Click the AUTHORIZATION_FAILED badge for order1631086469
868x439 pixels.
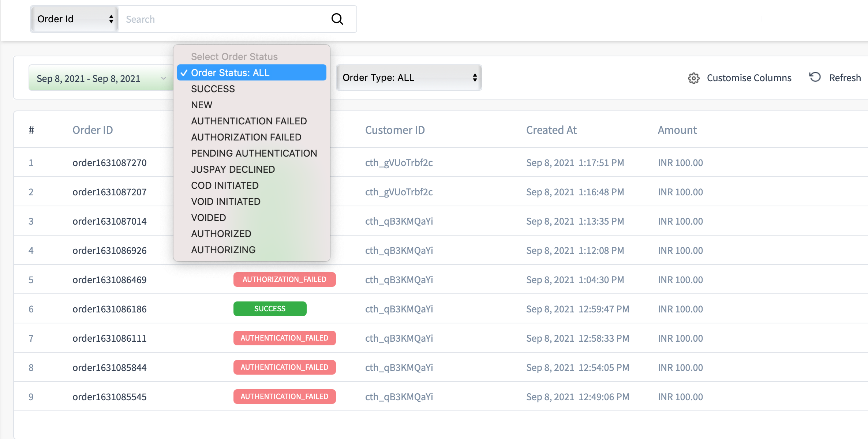(x=284, y=279)
